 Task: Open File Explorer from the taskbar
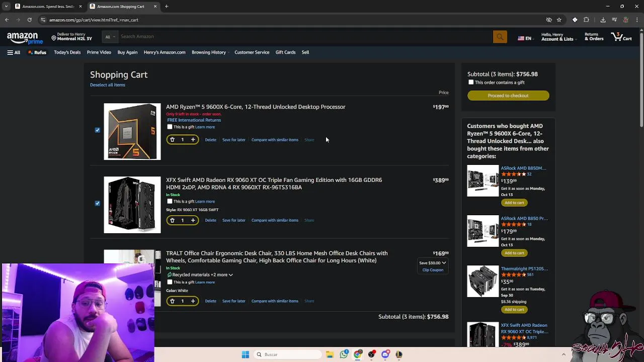point(330,354)
